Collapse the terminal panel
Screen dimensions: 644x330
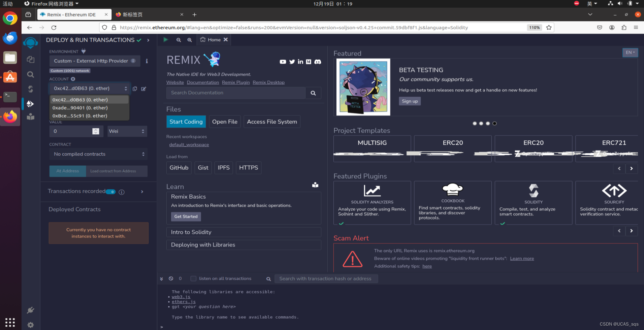point(161,279)
